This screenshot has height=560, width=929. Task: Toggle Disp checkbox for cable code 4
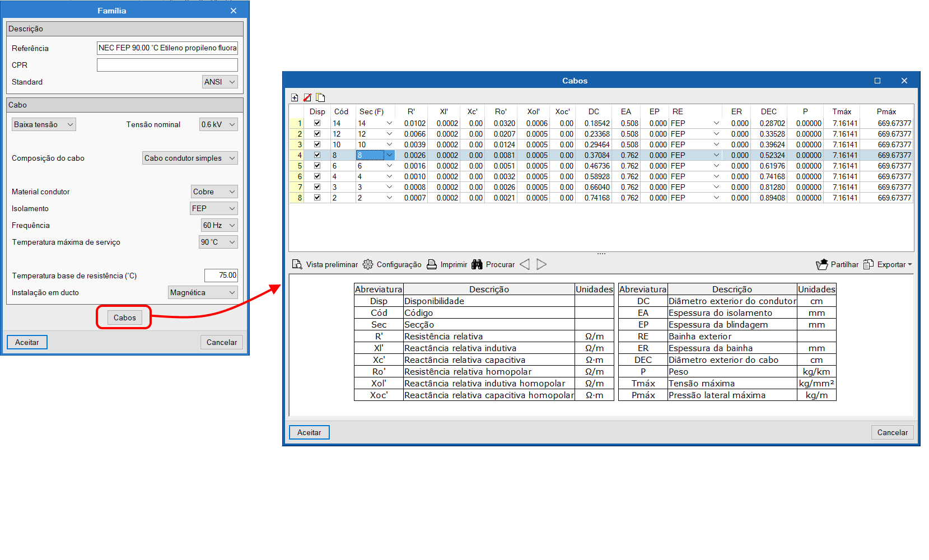click(317, 176)
